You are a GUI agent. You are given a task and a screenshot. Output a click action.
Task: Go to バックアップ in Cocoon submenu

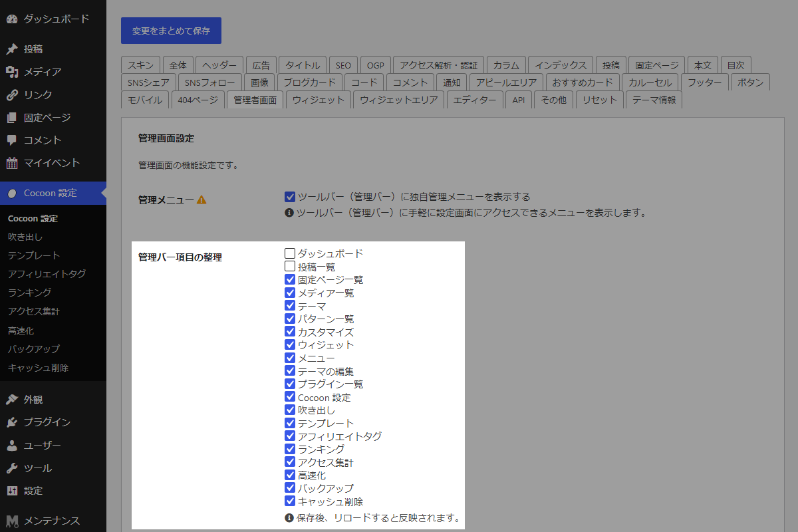(34, 348)
